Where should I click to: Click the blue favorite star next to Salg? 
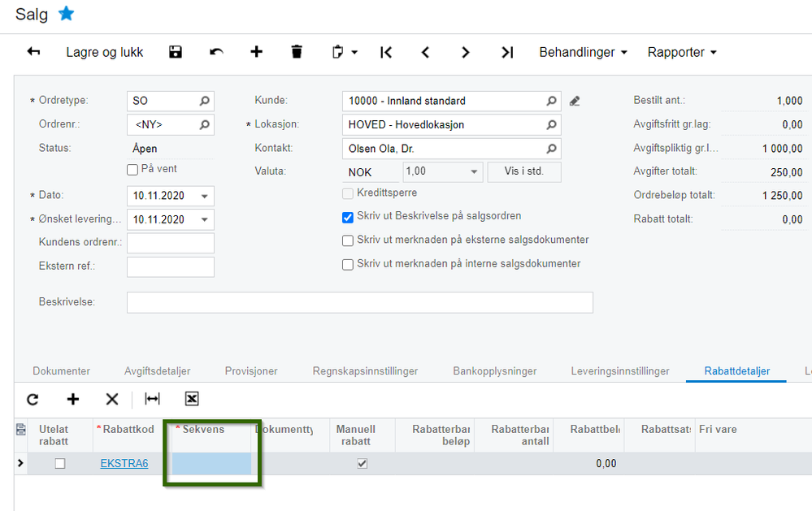pos(67,14)
